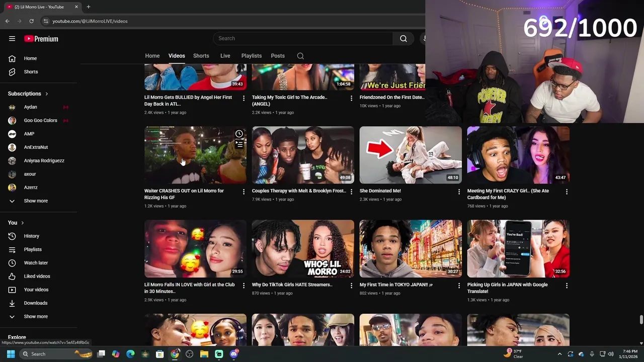Open Subscriptions section chevron

click(x=47, y=94)
